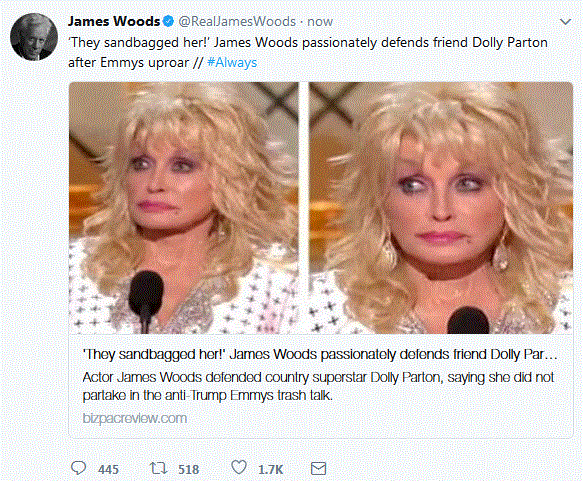Open the left Dolly Parton photo

click(x=184, y=208)
